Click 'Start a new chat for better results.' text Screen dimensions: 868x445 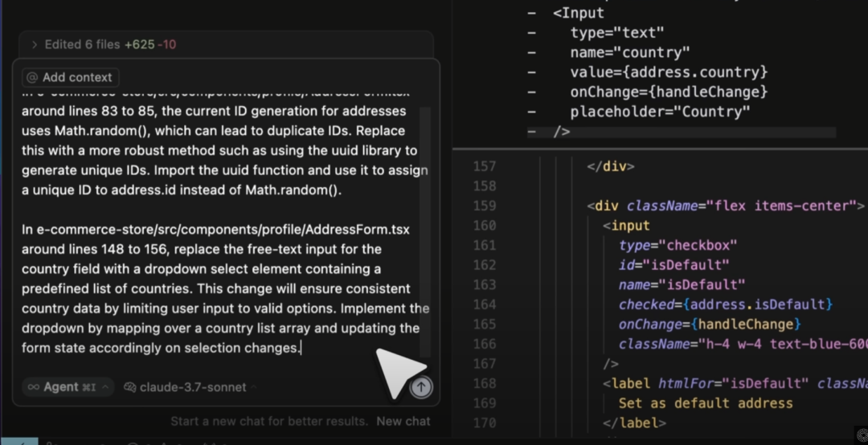point(269,421)
